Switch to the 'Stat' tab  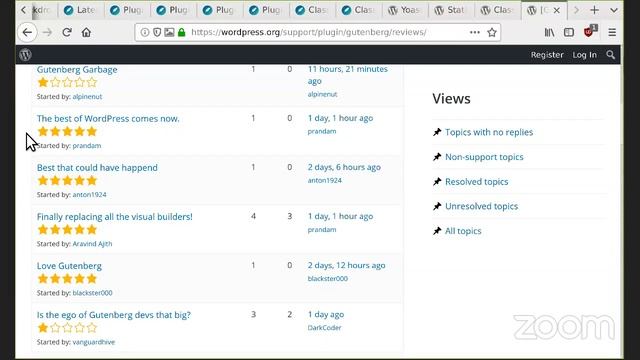(x=451, y=10)
